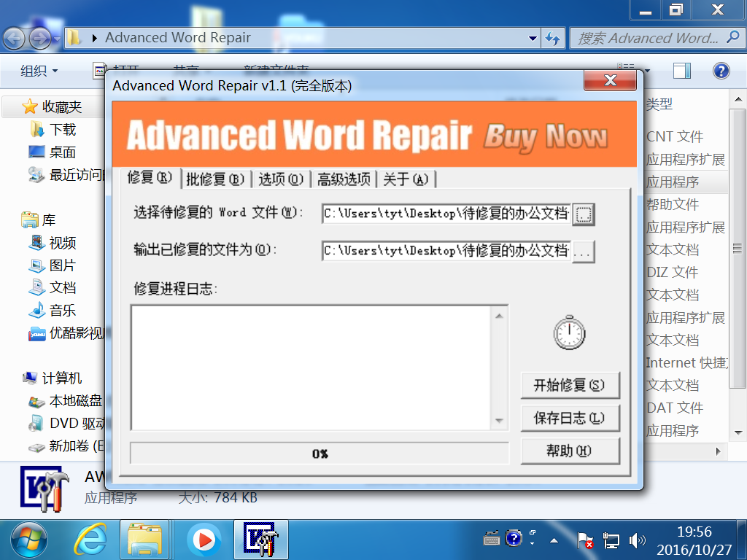Image resolution: width=747 pixels, height=560 pixels.
Task: Open 视频 library in sidebar
Action: point(53,243)
